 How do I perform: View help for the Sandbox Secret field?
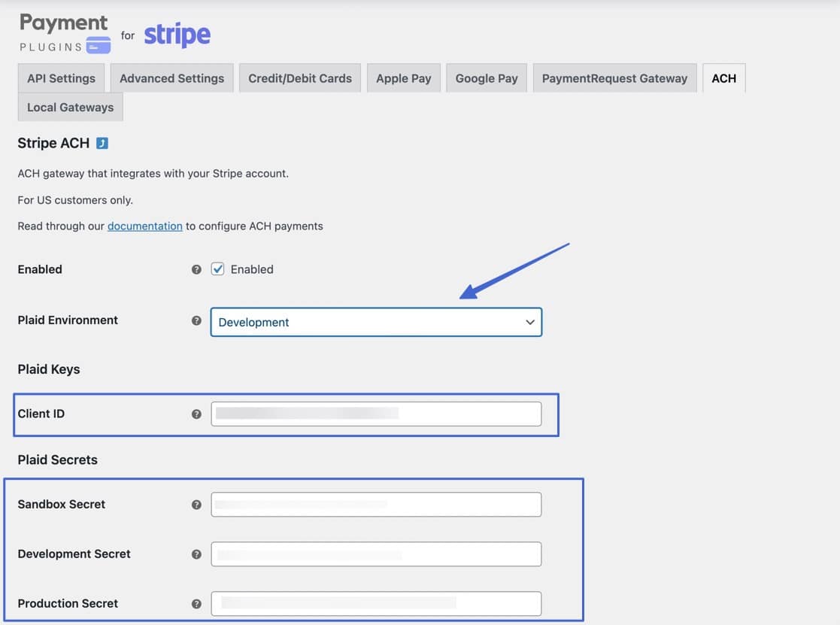click(x=196, y=504)
